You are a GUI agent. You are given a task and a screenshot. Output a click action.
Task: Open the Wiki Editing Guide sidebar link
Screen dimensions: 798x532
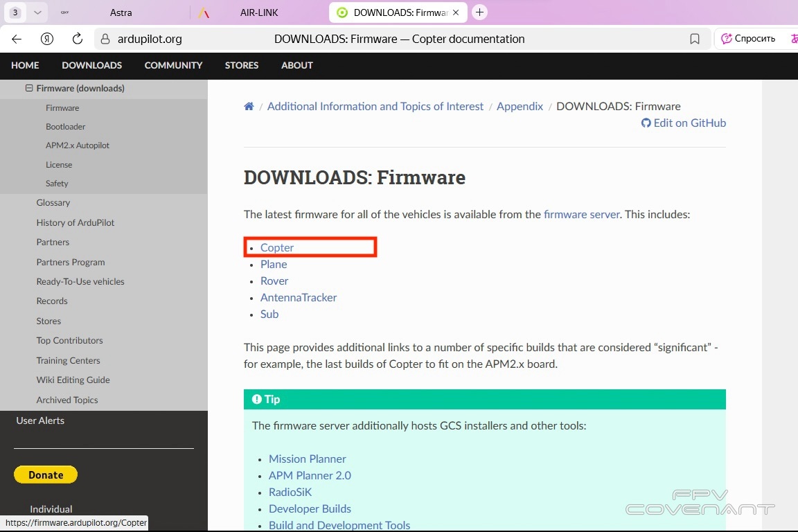pyautogui.click(x=73, y=380)
